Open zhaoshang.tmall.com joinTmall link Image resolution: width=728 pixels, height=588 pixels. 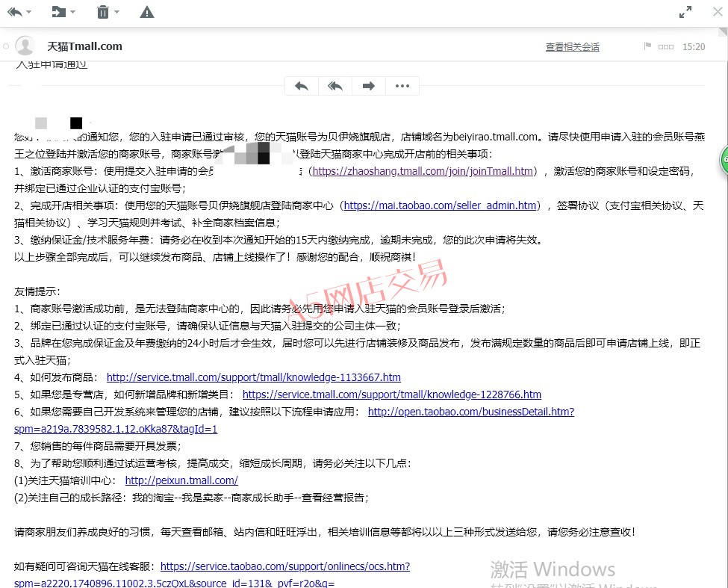coord(423,171)
